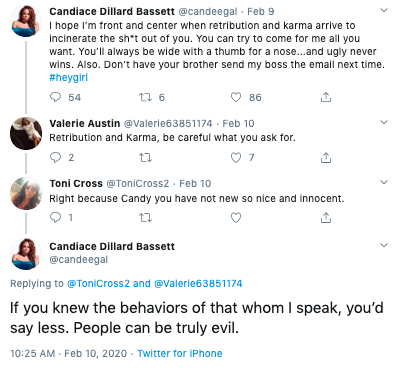Reply to Toni Cross's tweet
The height and width of the screenshot is (369, 395).
(x=55, y=218)
